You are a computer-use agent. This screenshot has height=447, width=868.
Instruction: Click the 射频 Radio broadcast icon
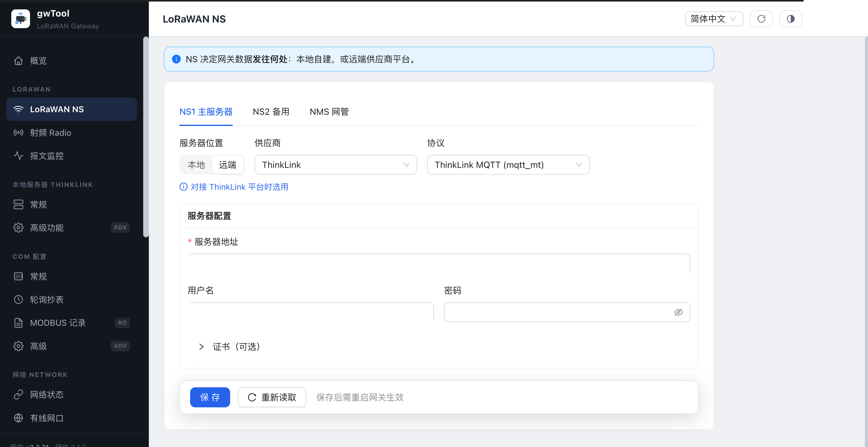pos(18,133)
